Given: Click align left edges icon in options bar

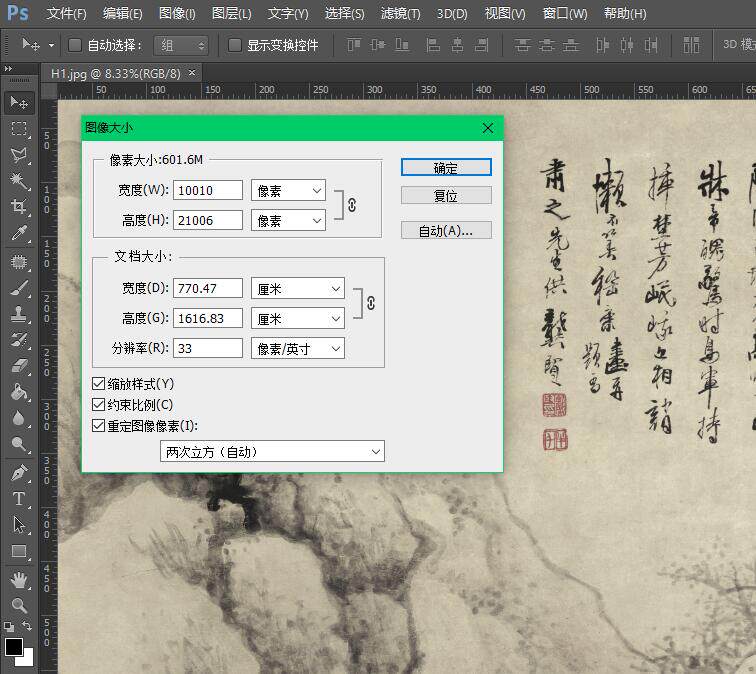Looking at the screenshot, I should (x=433, y=45).
